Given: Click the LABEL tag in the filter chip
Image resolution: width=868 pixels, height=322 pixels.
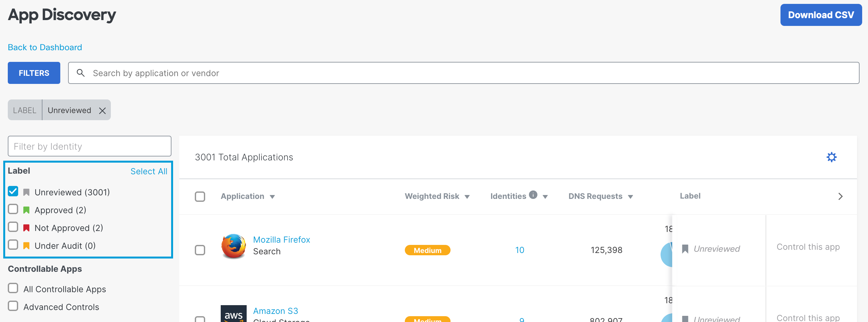Looking at the screenshot, I should (x=25, y=110).
